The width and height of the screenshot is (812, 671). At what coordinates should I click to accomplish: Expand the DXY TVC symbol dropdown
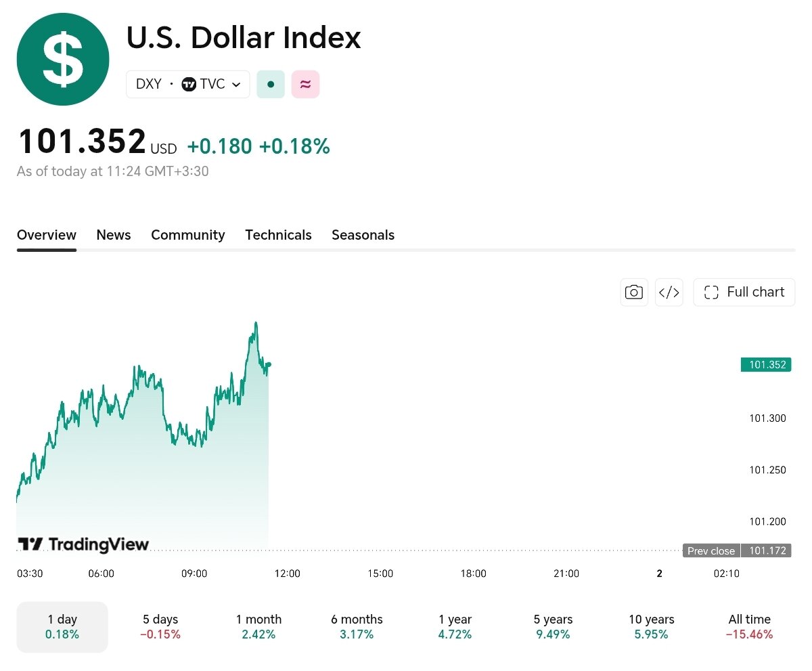tap(188, 85)
